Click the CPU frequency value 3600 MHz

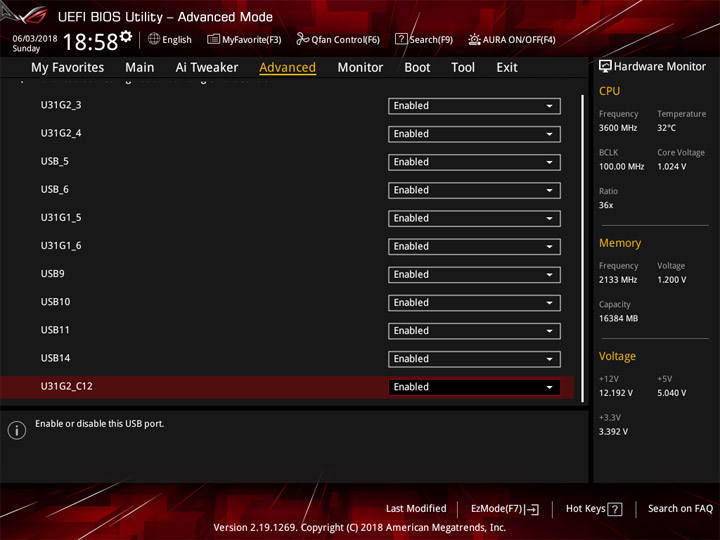tap(618, 128)
